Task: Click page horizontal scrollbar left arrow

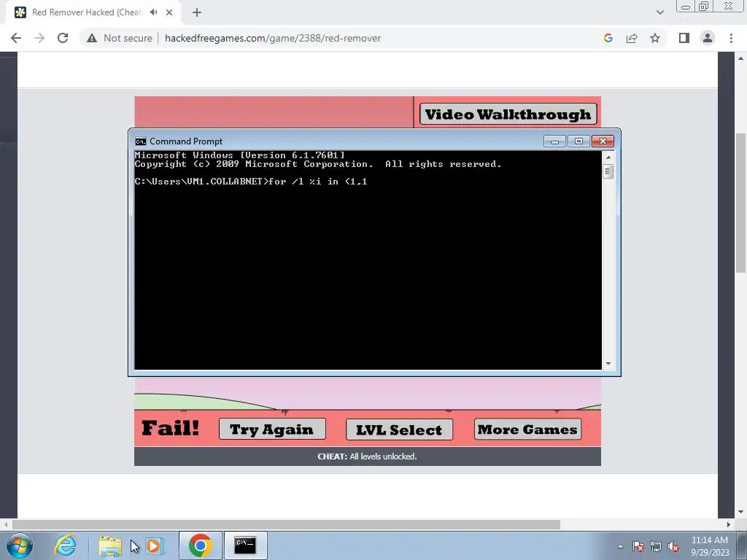Action: pos(5,524)
